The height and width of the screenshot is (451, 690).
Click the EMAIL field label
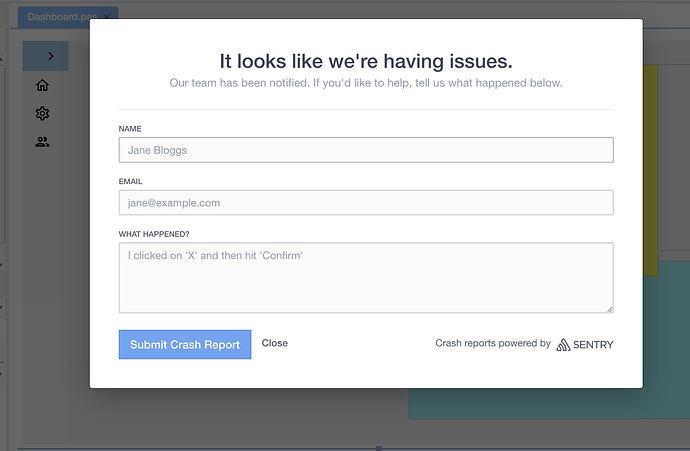click(131, 182)
